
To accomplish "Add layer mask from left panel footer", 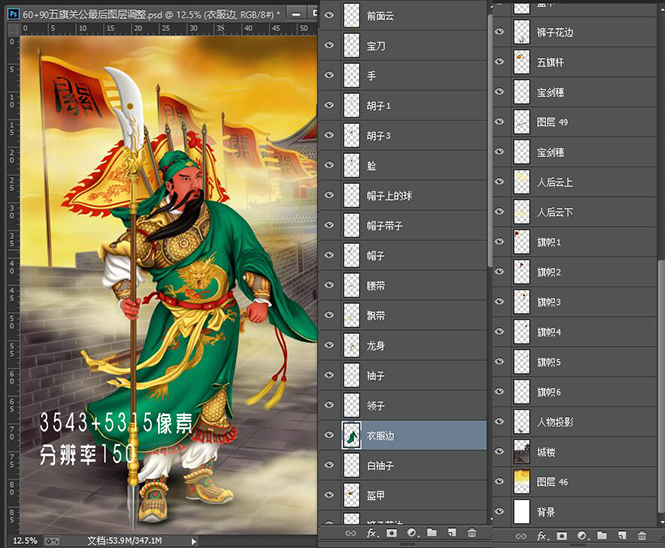I will tap(392, 533).
